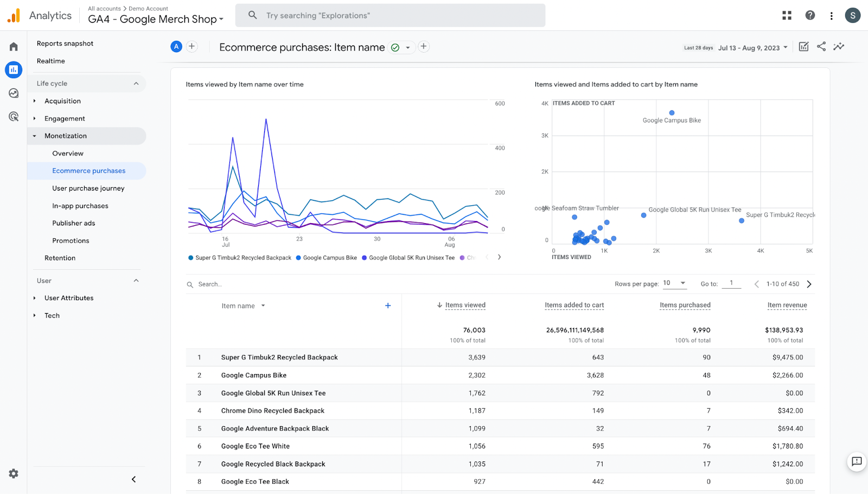Open the Advertising icon in sidebar

tap(14, 117)
